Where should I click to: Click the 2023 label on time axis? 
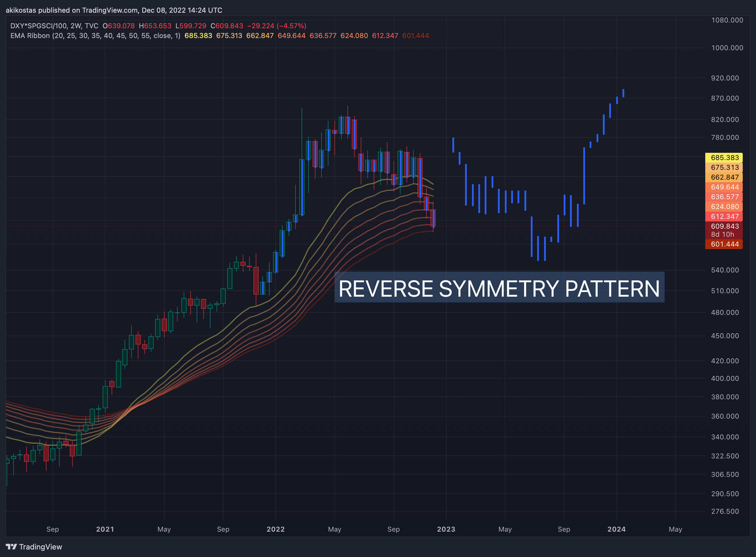point(446,529)
